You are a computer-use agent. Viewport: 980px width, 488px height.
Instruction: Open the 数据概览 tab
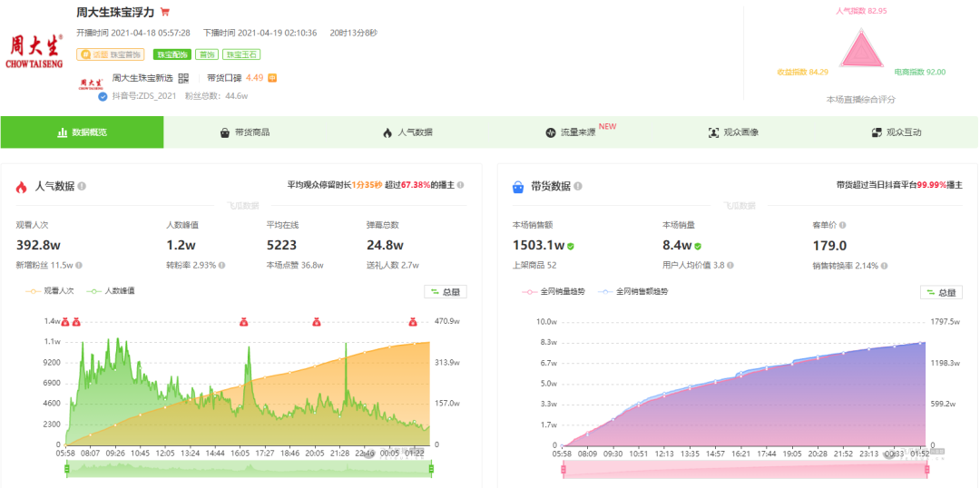pos(82,132)
